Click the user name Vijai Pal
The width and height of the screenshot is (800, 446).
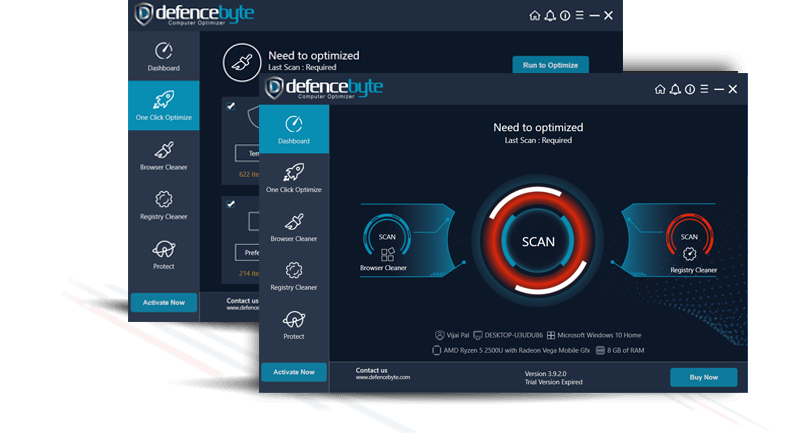458,335
